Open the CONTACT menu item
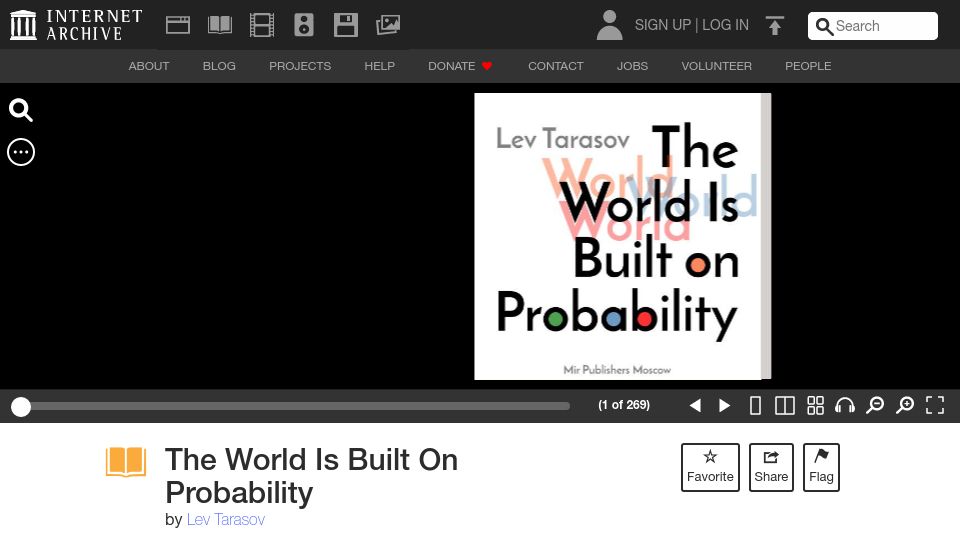This screenshot has width=960, height=540. pos(556,66)
